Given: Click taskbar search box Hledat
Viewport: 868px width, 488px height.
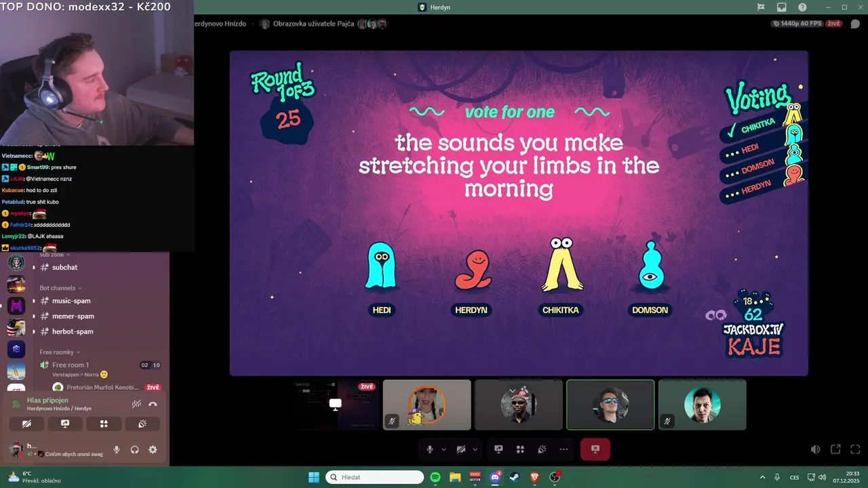Looking at the screenshot, I should coord(375,477).
